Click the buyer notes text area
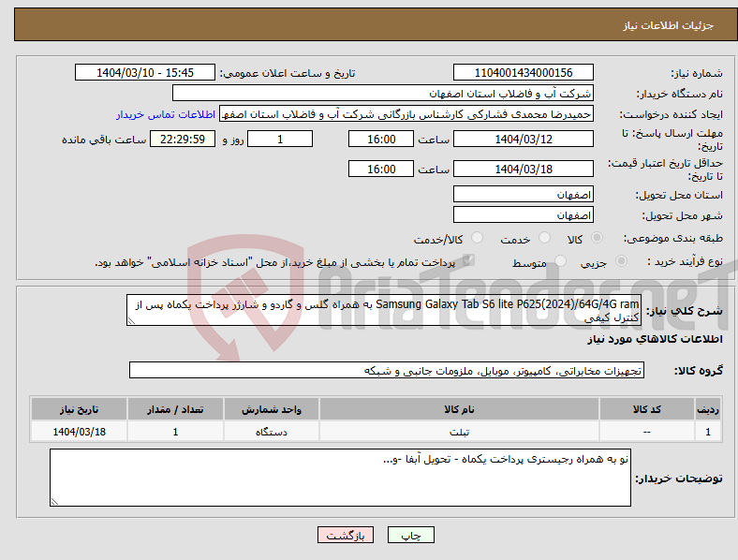 click(x=340, y=478)
